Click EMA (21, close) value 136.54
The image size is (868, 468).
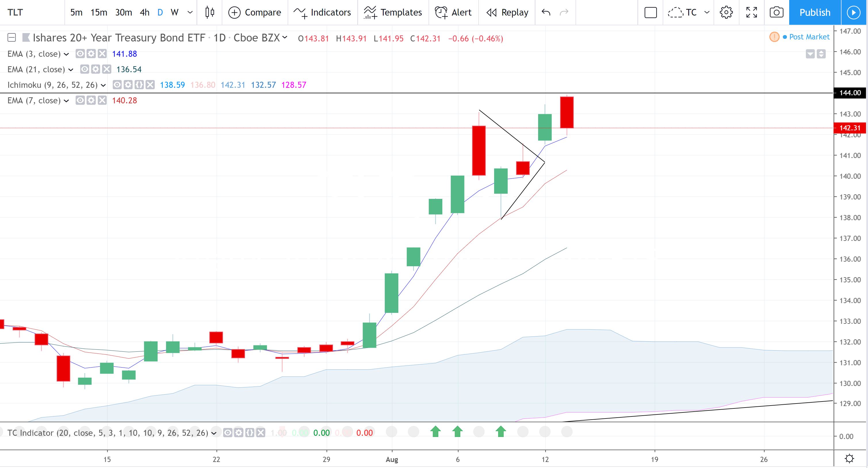click(129, 69)
